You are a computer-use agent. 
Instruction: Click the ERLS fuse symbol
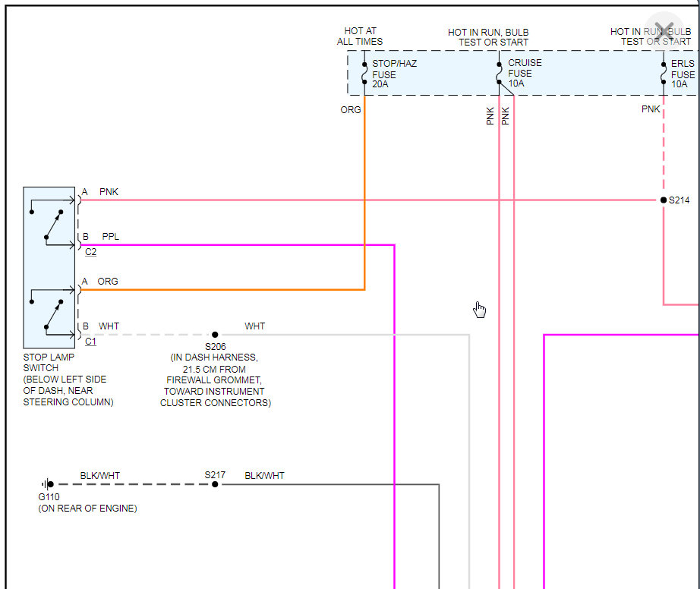(664, 73)
